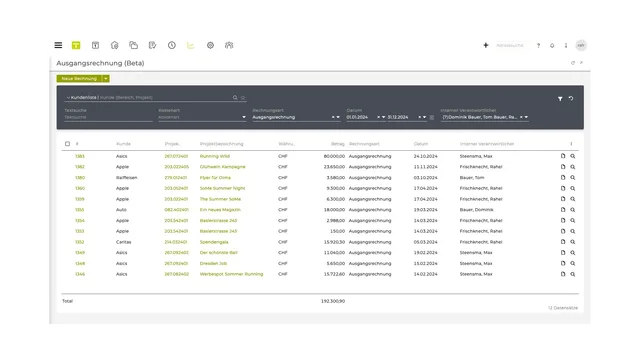Expand the Kundenliste chevron
The image size is (640, 360).
pyautogui.click(x=68, y=98)
